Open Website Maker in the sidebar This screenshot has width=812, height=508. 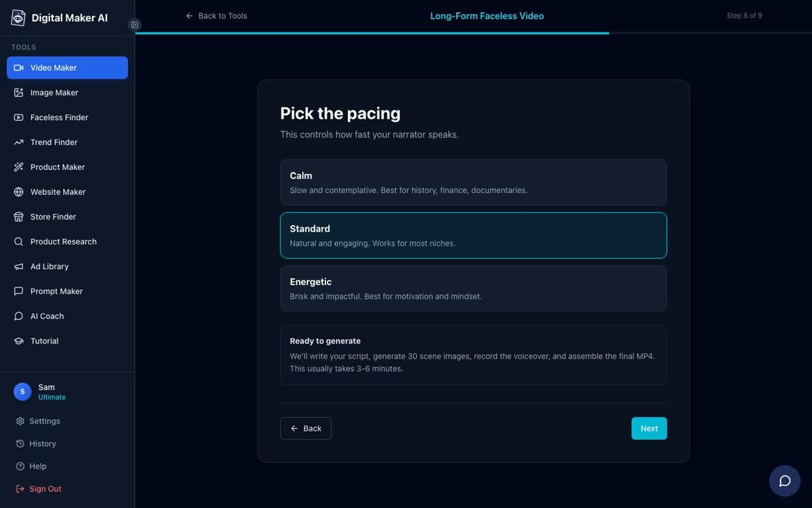pos(67,192)
